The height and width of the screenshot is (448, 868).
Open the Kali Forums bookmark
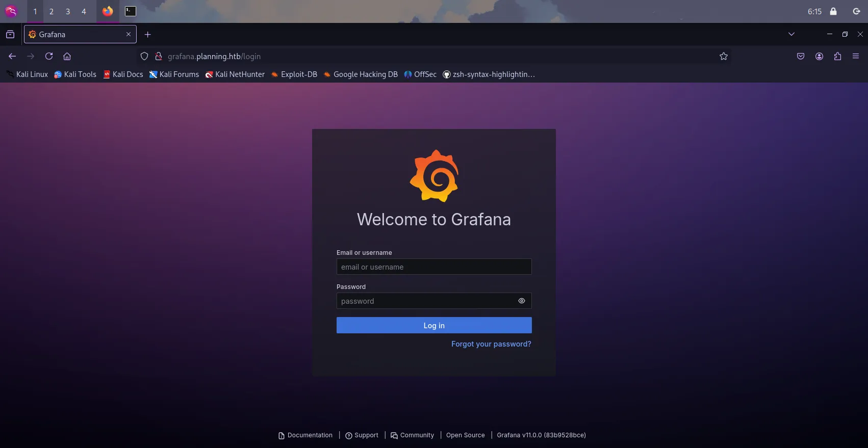tap(174, 74)
